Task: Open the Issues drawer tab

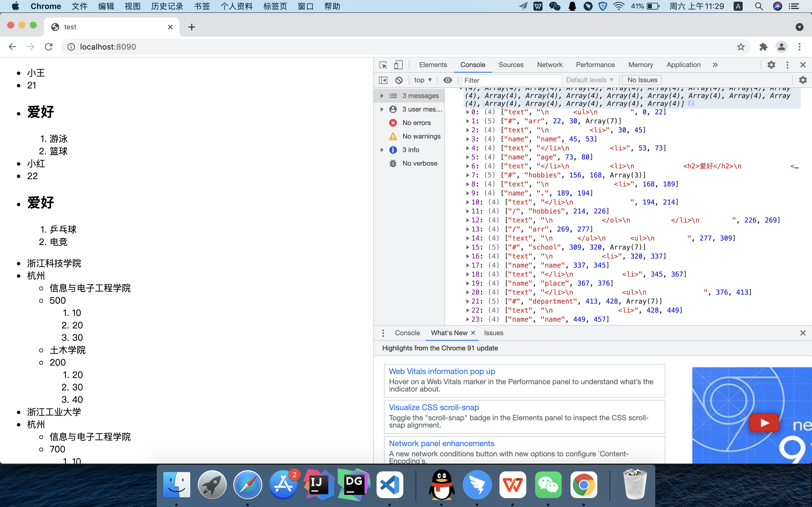Action: 493,333
